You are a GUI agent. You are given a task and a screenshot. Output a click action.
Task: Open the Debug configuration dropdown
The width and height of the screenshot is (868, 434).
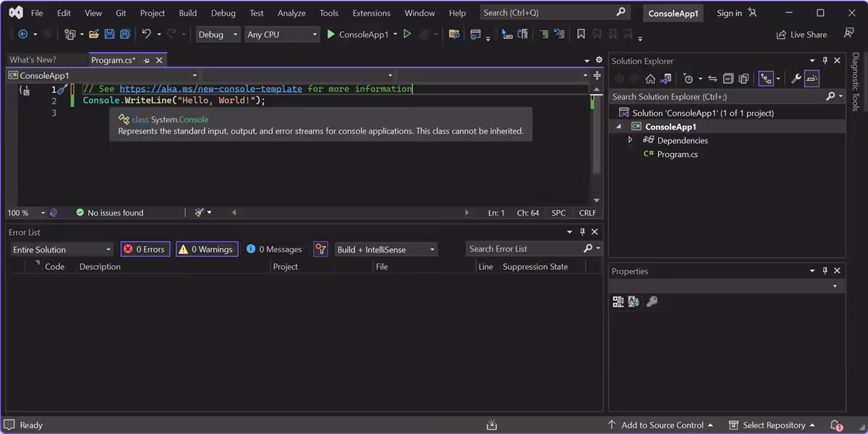tap(218, 33)
